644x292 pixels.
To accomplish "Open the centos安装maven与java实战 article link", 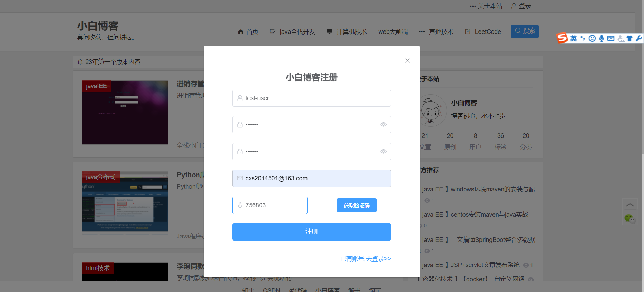I will pyautogui.click(x=489, y=215).
